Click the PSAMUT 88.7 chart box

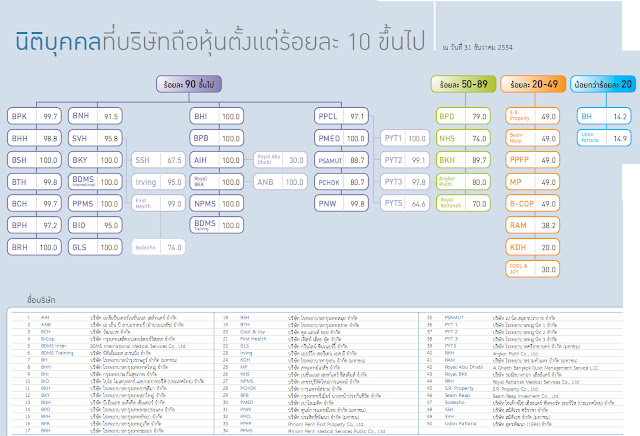tap(341, 160)
